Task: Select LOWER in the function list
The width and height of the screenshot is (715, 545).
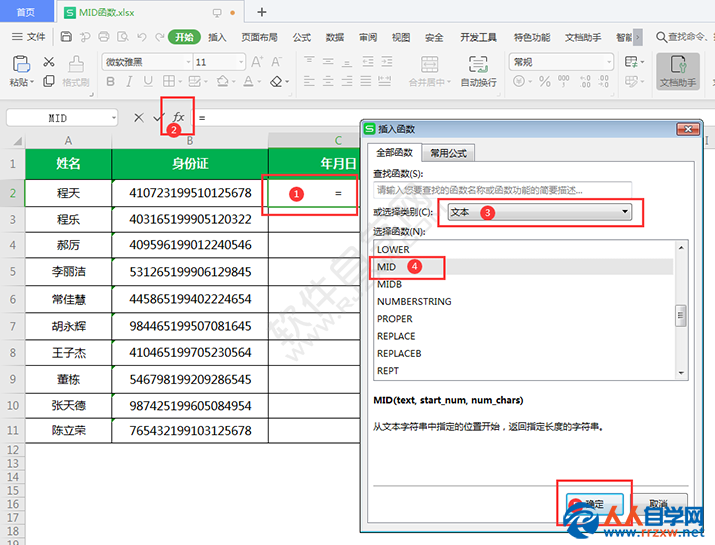Action: pyautogui.click(x=523, y=249)
